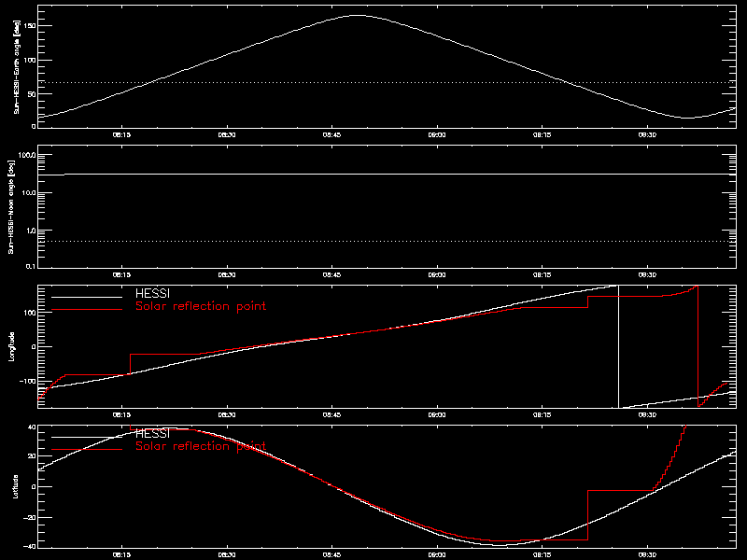Click 'HESSI' legend text in Longitude plot
Screen dimensions: 747x560
click(152, 293)
